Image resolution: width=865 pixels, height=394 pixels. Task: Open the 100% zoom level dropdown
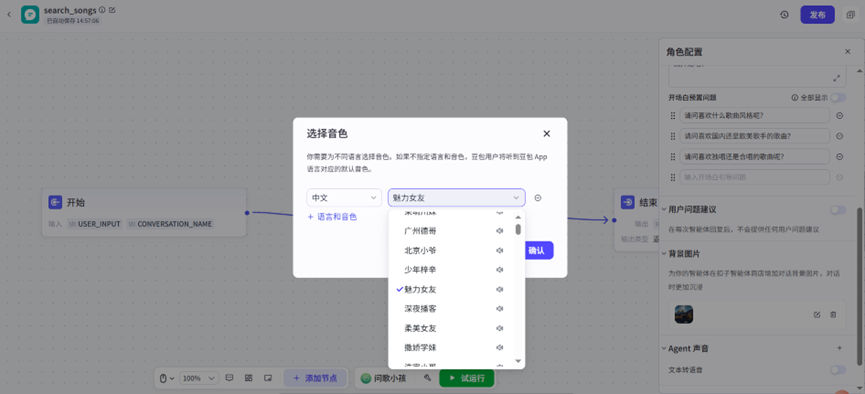tap(199, 379)
